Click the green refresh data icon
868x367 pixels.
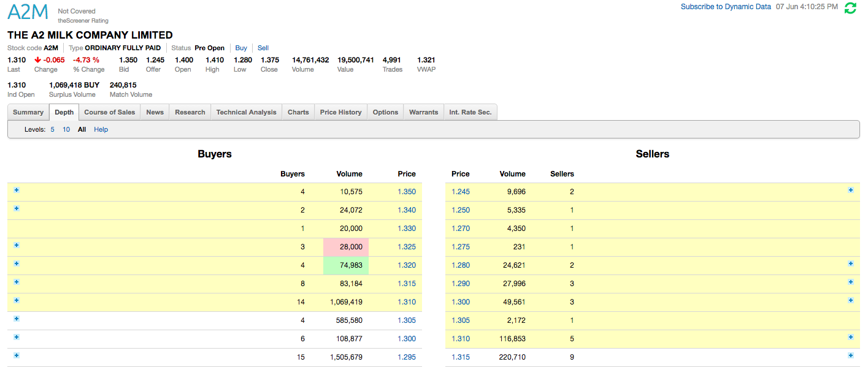click(850, 8)
